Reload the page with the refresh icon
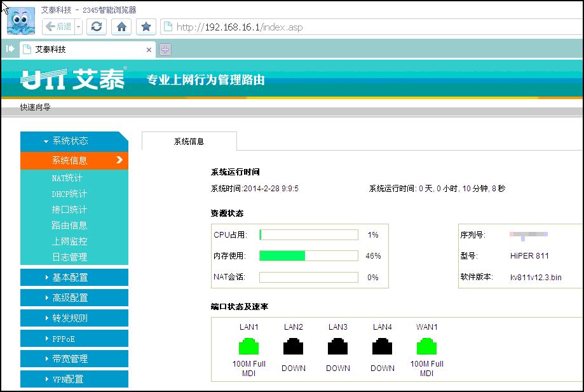The image size is (584, 392). [97, 27]
